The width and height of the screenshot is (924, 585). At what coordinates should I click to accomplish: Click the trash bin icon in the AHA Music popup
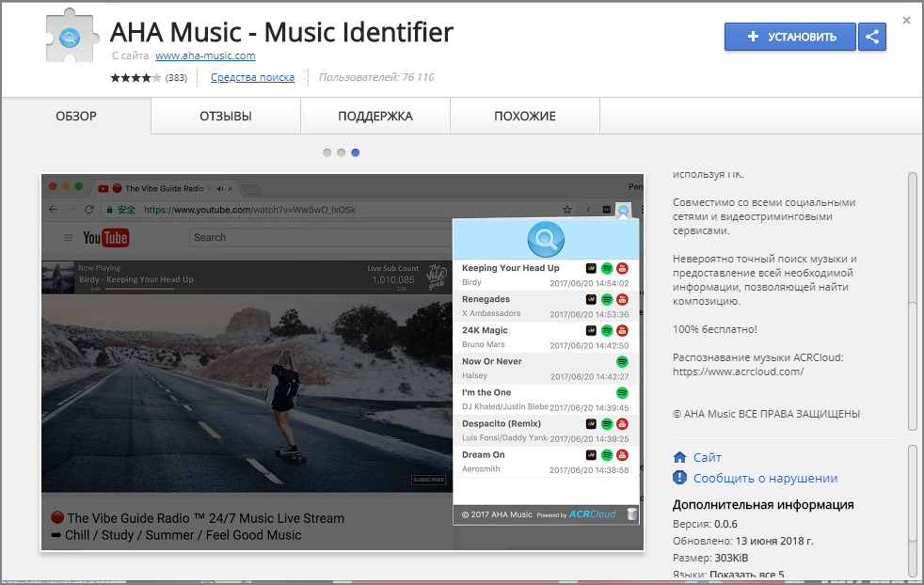(631, 514)
